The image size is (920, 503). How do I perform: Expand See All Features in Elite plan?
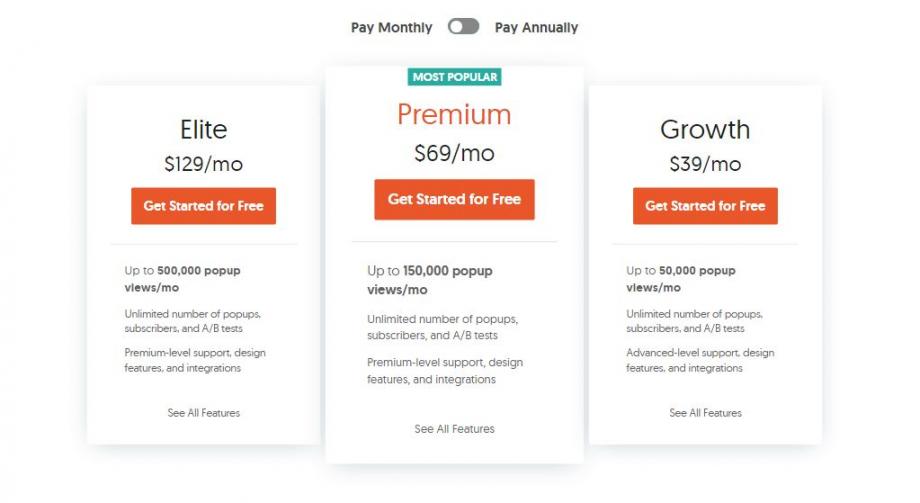pyautogui.click(x=203, y=413)
